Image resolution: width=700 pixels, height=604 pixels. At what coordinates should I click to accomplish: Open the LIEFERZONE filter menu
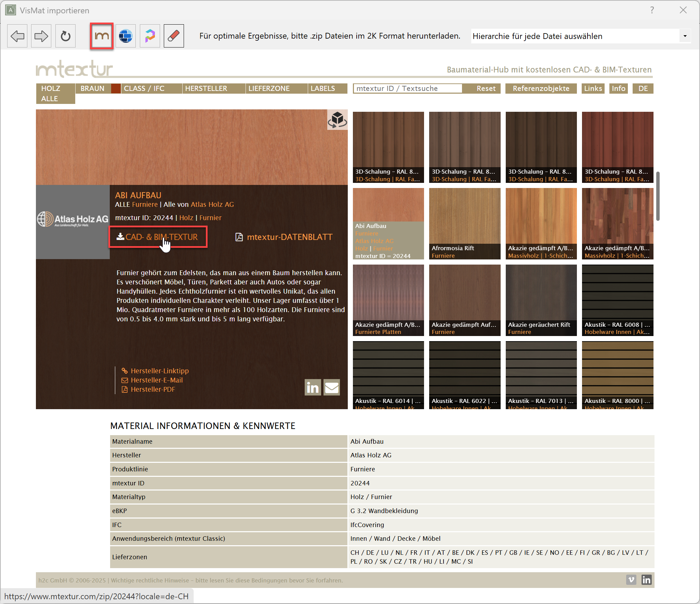point(277,88)
